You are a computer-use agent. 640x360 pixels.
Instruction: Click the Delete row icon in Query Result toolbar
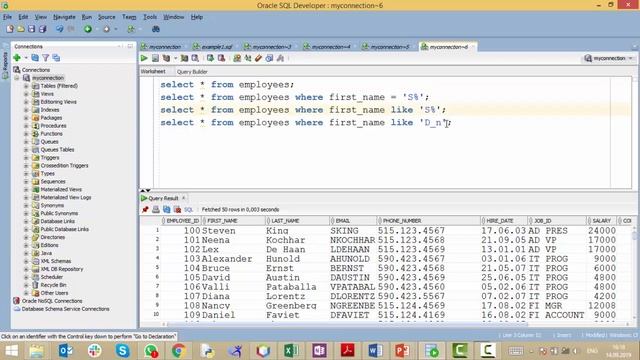click(x=178, y=209)
